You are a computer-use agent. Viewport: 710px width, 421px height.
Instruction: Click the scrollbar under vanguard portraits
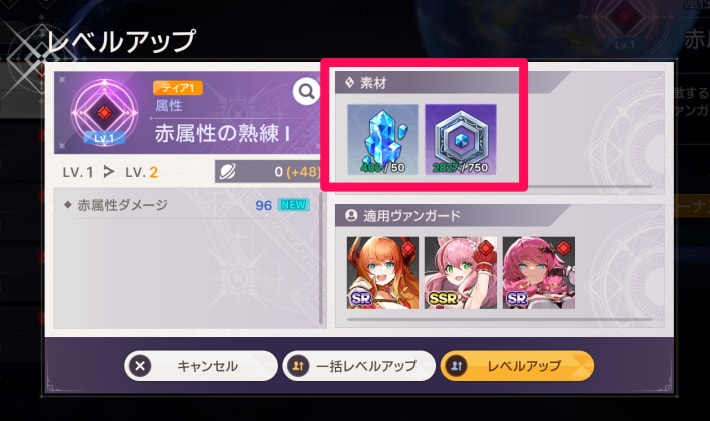(x=499, y=320)
